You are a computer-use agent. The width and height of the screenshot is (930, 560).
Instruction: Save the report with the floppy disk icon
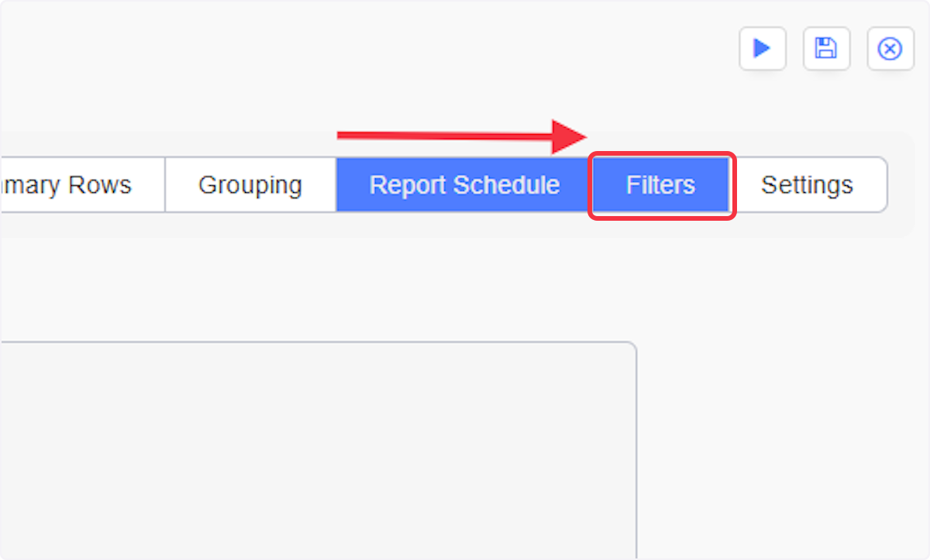[825, 48]
